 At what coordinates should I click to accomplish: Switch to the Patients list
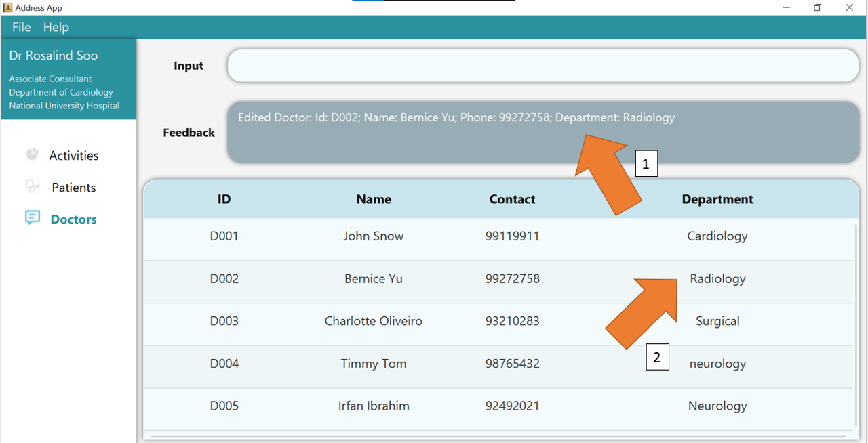(x=73, y=188)
